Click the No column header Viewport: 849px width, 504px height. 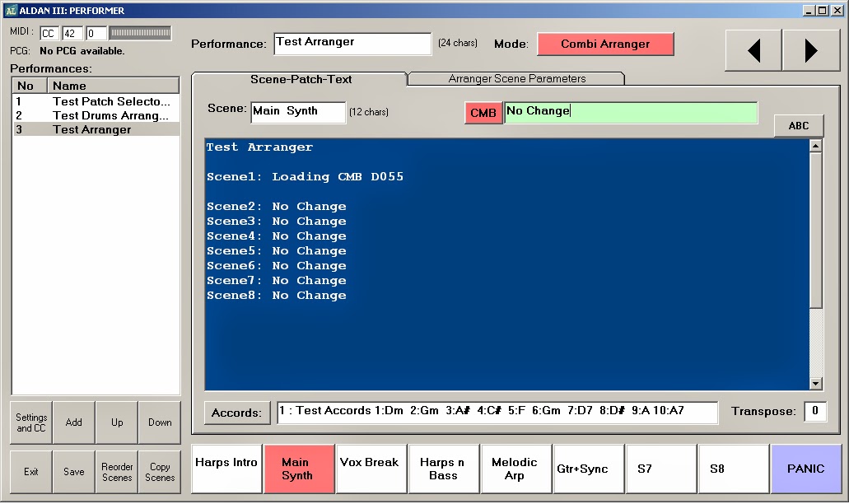click(x=30, y=86)
